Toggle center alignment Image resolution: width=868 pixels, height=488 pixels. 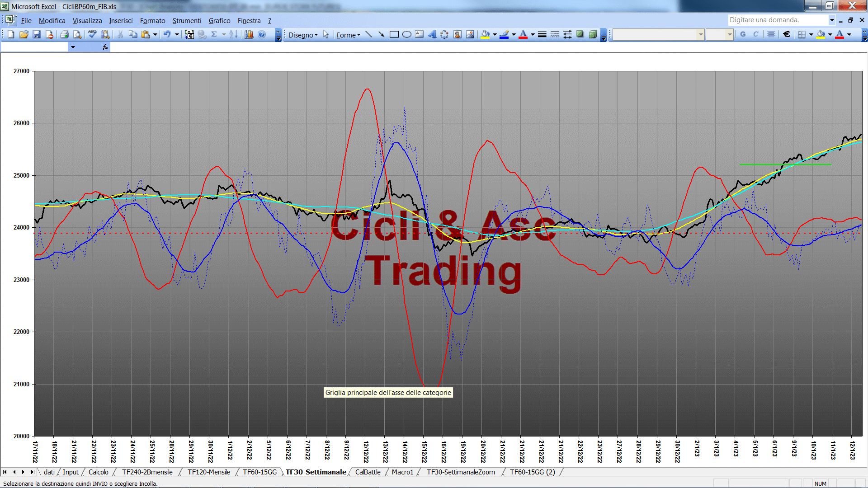point(771,34)
